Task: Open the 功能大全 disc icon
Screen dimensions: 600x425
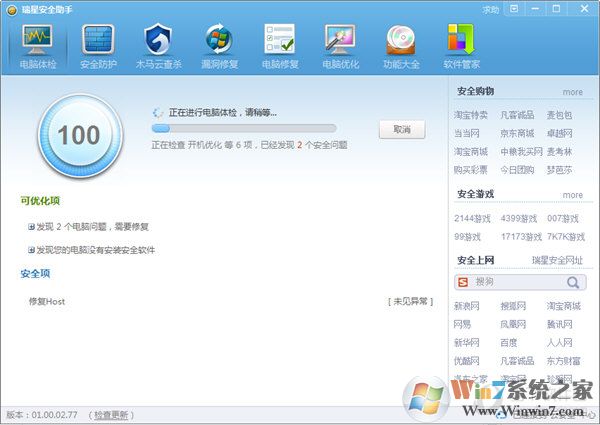Action: click(400, 46)
